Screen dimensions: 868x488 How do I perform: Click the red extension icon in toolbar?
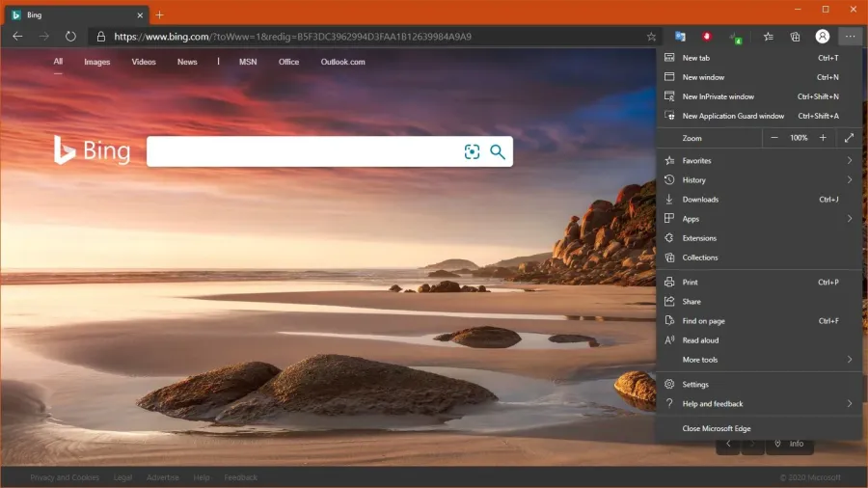(x=706, y=37)
